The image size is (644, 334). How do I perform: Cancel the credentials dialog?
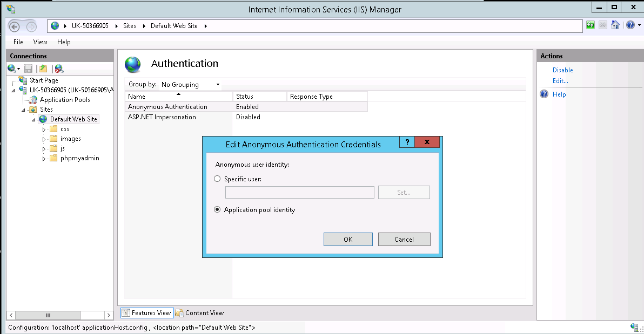[x=404, y=239]
